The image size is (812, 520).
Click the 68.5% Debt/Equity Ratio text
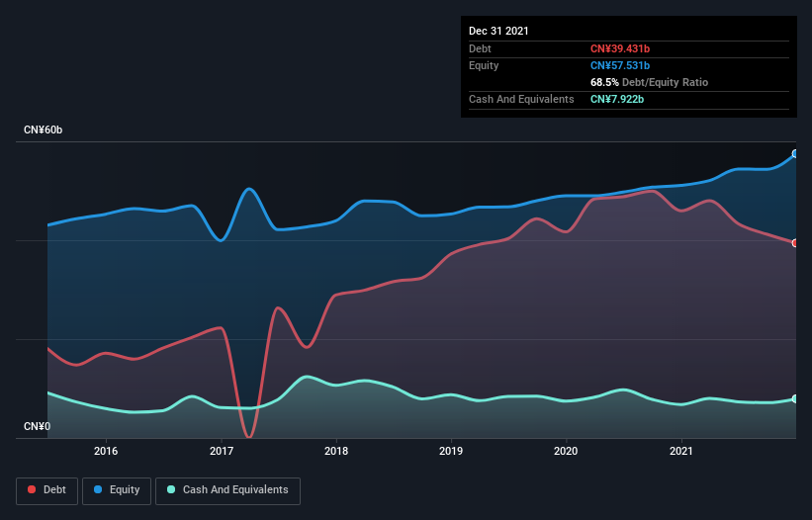pos(649,82)
